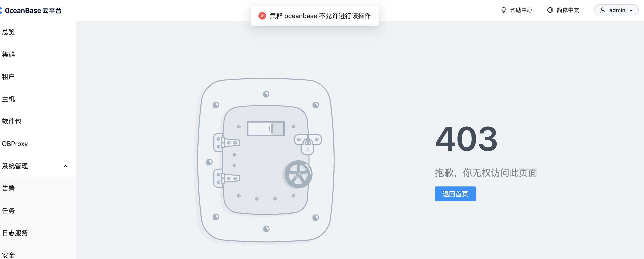The image size is (644, 259).
Task: Open 软件包 packages section
Action: click(11, 121)
